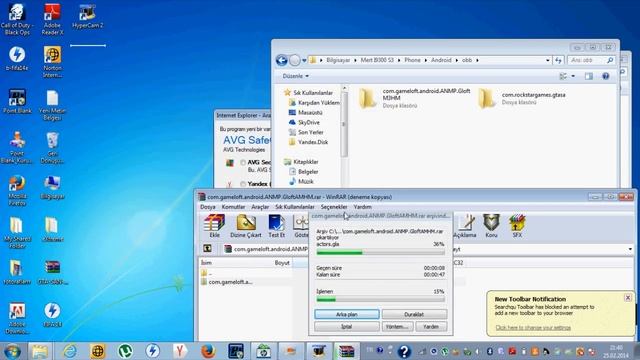Click Duraklat button to pause extraction
Viewport: 640px width, 360px height.
coord(414,314)
